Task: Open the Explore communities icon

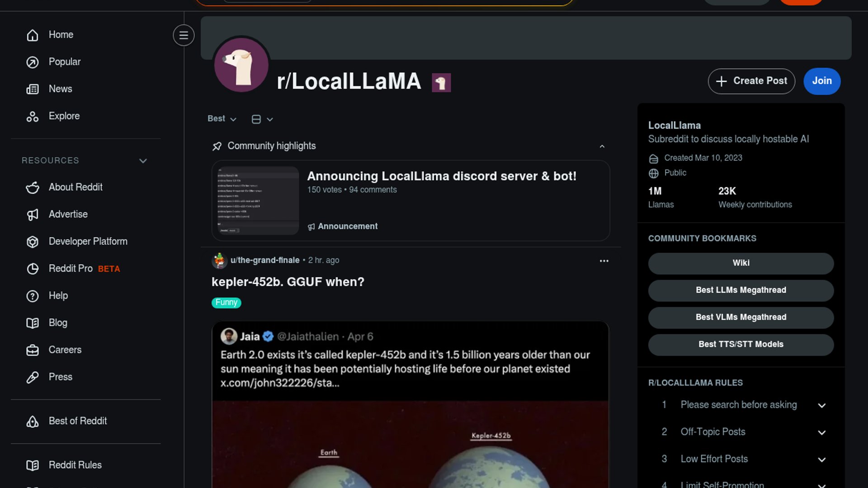Action: [x=33, y=116]
